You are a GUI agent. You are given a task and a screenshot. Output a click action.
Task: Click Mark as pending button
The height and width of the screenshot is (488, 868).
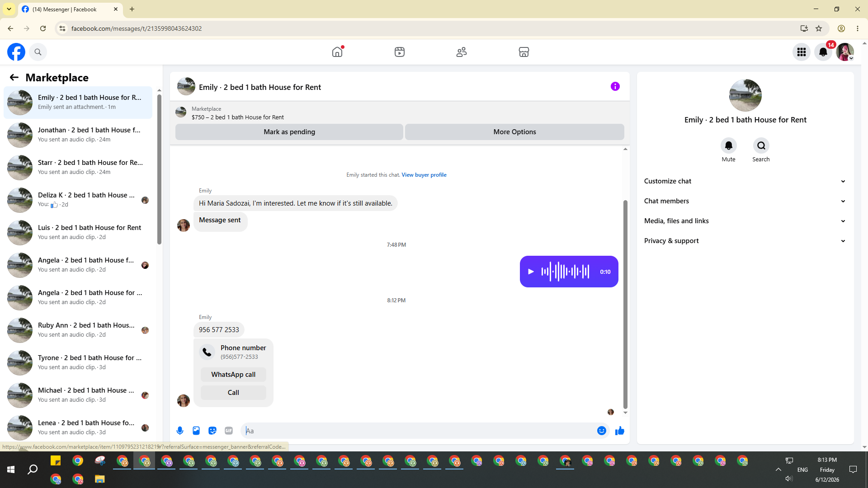click(x=289, y=132)
